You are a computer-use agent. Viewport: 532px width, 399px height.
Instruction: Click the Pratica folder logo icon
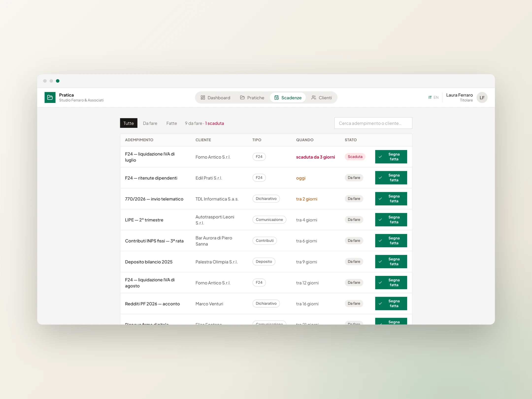(x=50, y=98)
